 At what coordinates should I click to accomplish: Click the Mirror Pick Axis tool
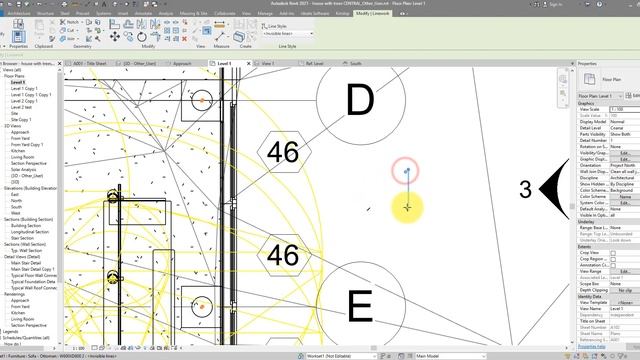142,24
